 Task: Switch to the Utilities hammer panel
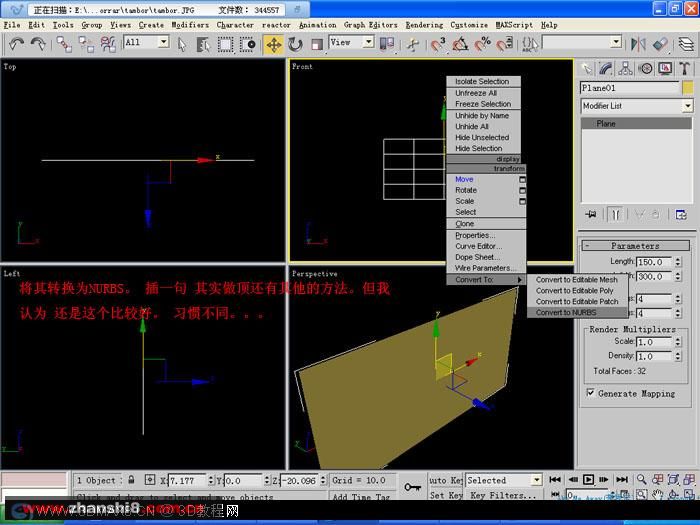coord(684,68)
